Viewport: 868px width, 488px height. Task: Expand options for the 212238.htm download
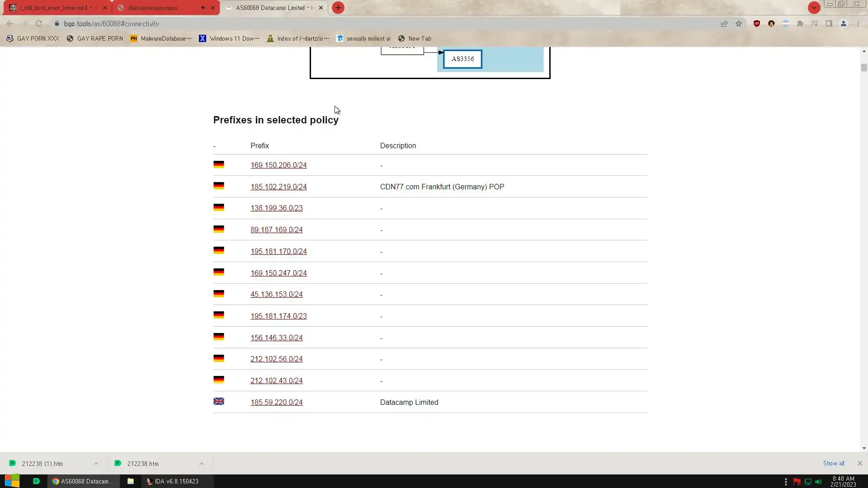pos(202,464)
